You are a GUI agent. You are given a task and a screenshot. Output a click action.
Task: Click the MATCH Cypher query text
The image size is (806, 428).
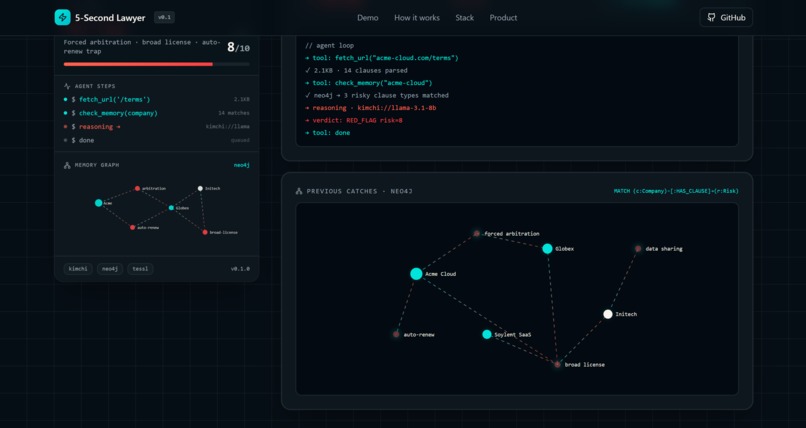click(676, 191)
